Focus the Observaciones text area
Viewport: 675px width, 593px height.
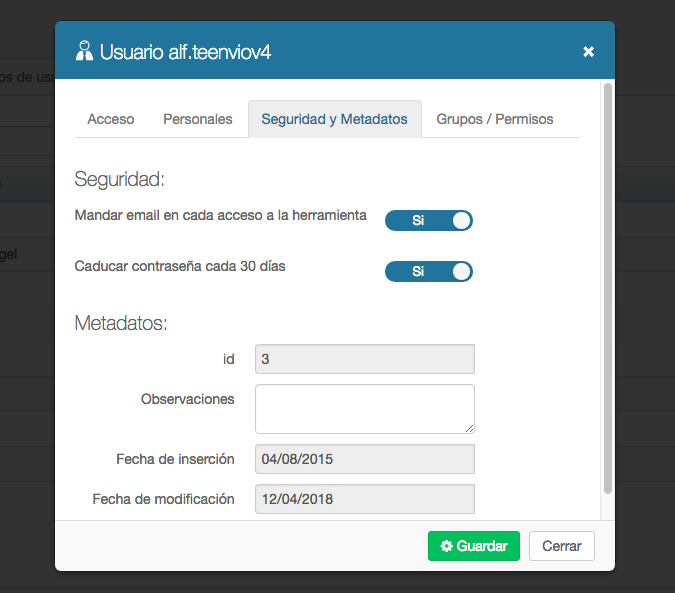(x=364, y=408)
